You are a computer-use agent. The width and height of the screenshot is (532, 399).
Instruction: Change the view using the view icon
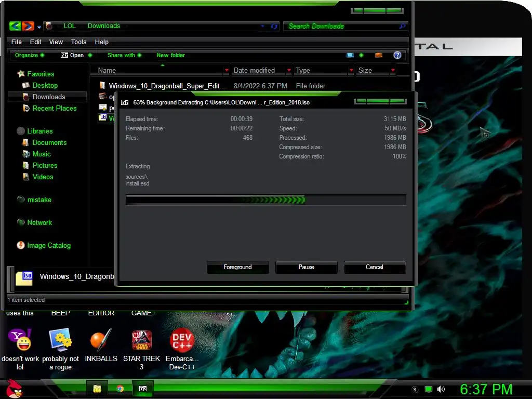coord(350,55)
